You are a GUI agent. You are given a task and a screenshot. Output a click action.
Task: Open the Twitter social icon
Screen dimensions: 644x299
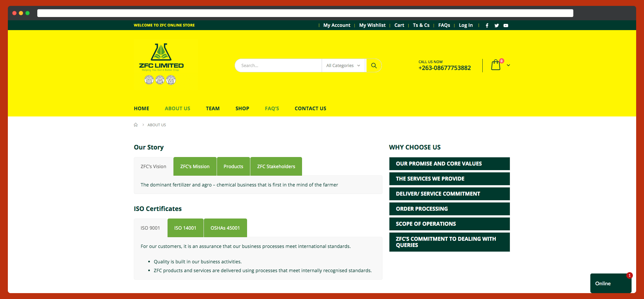coord(496,26)
